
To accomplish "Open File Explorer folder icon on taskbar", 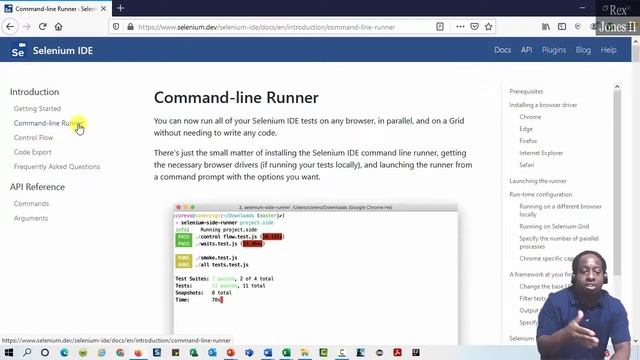I will (x=304, y=353).
